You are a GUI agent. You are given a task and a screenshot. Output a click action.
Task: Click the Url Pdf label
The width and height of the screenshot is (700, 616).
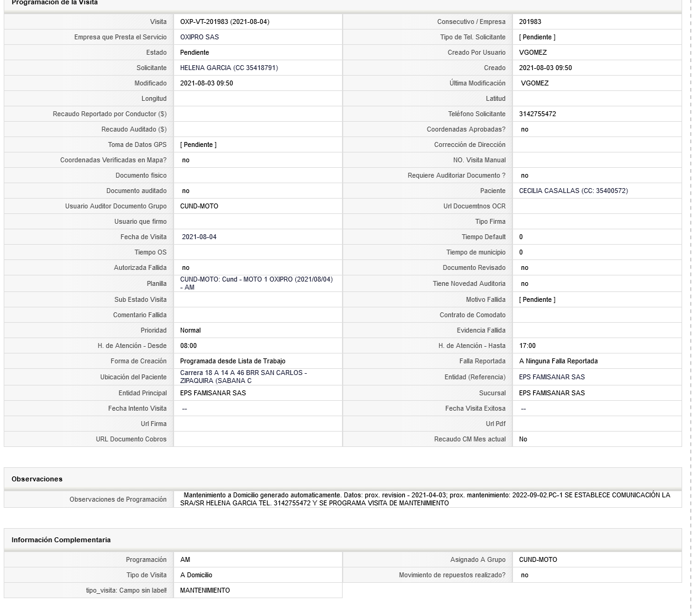(x=496, y=424)
